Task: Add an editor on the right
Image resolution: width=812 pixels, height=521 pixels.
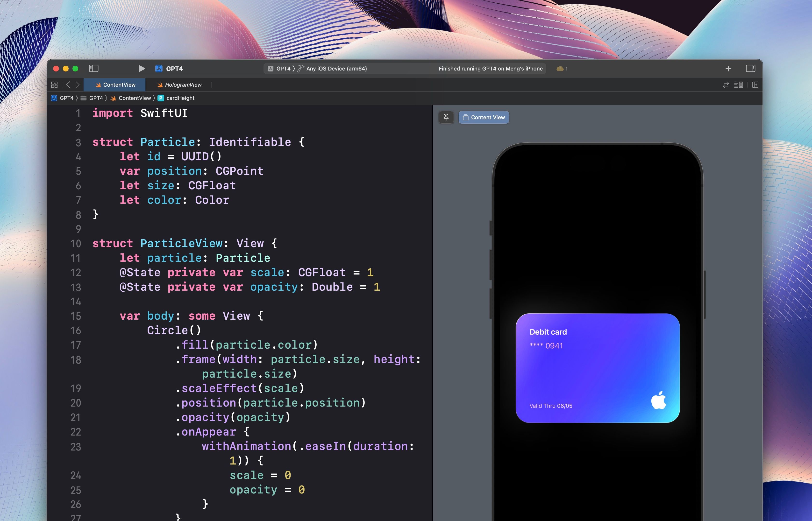Action: pos(755,85)
